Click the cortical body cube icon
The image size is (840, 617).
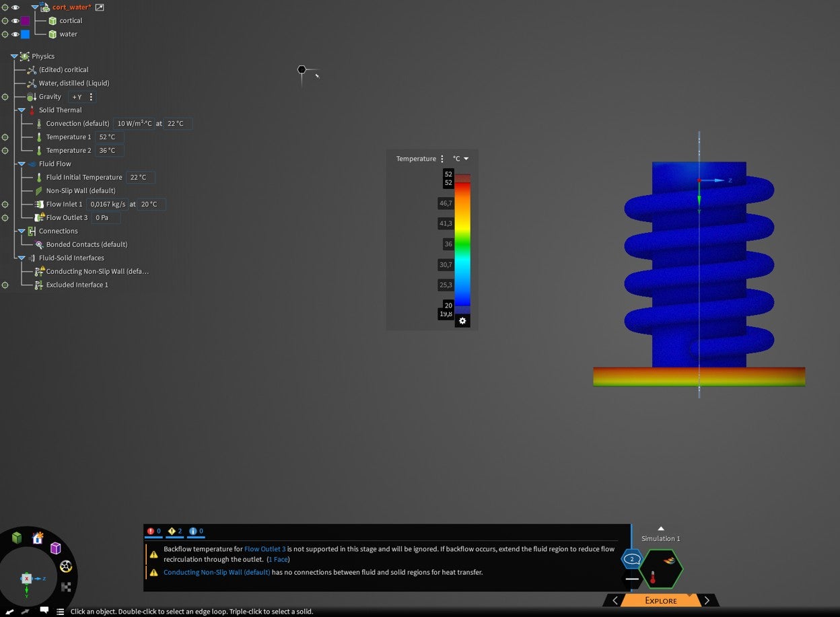[53, 21]
